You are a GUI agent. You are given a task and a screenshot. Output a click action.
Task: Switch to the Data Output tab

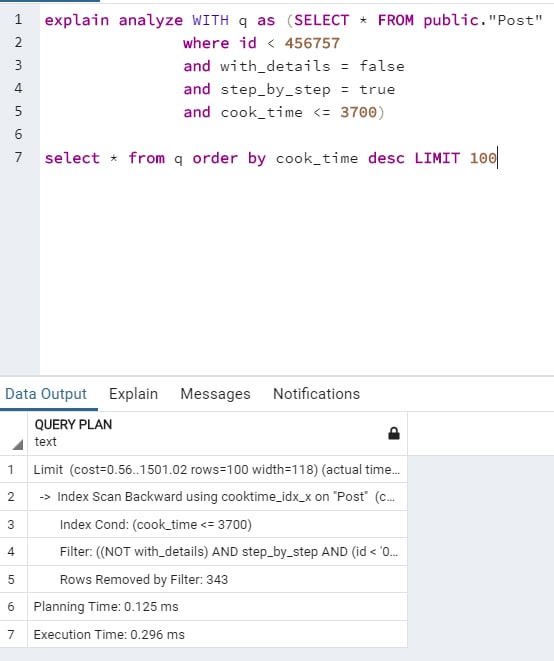click(x=46, y=394)
